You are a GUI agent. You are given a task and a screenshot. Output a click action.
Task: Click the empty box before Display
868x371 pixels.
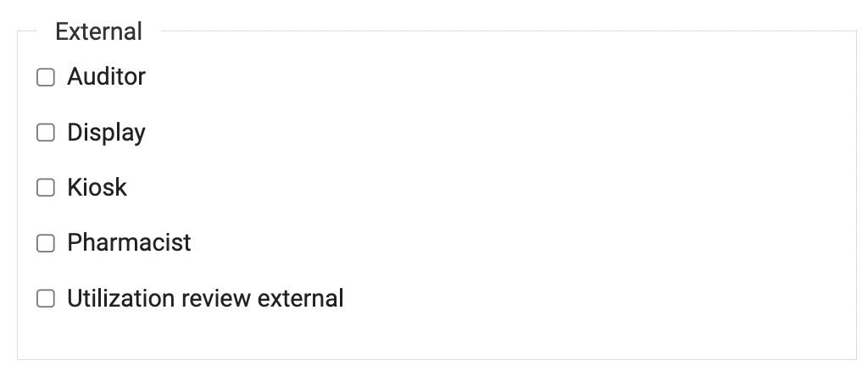(x=45, y=133)
